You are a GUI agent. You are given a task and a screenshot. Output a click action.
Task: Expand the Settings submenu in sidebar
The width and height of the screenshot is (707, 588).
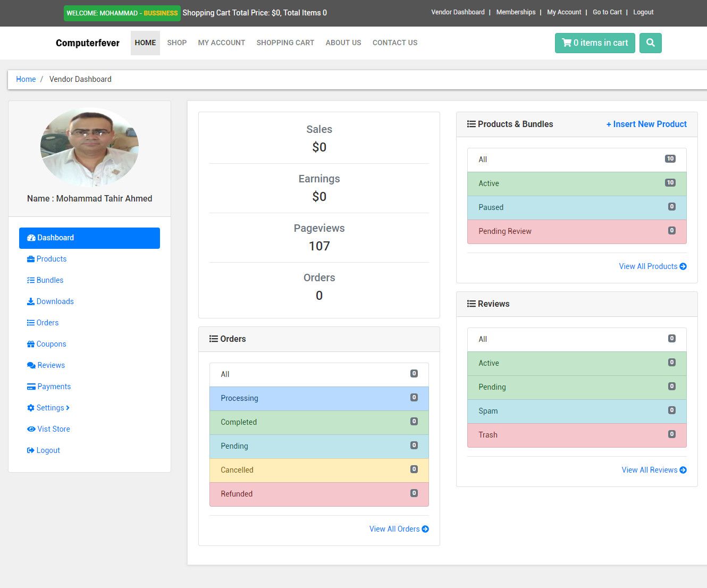tap(49, 408)
